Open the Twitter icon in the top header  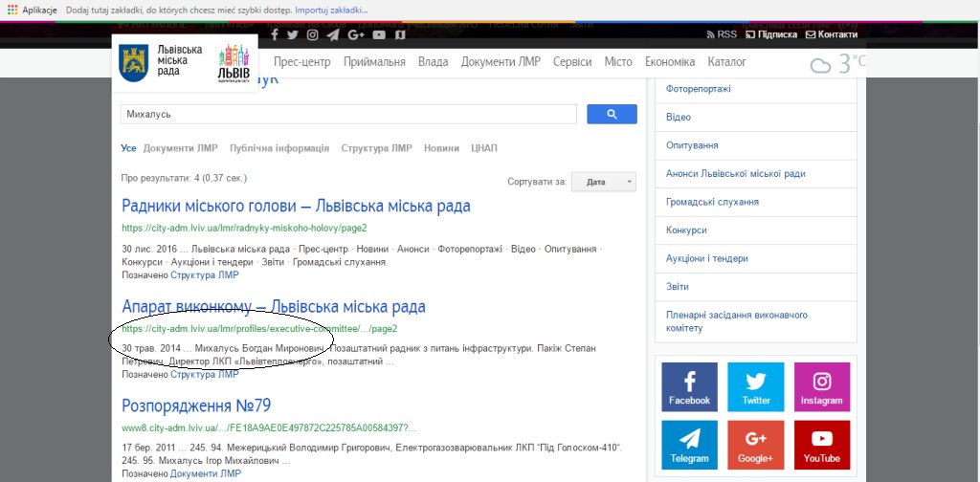[x=293, y=35]
